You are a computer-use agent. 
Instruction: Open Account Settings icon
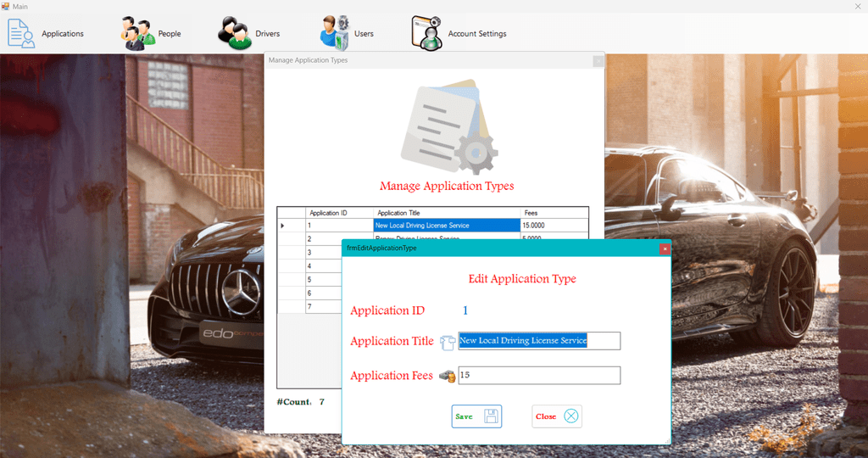click(x=426, y=33)
